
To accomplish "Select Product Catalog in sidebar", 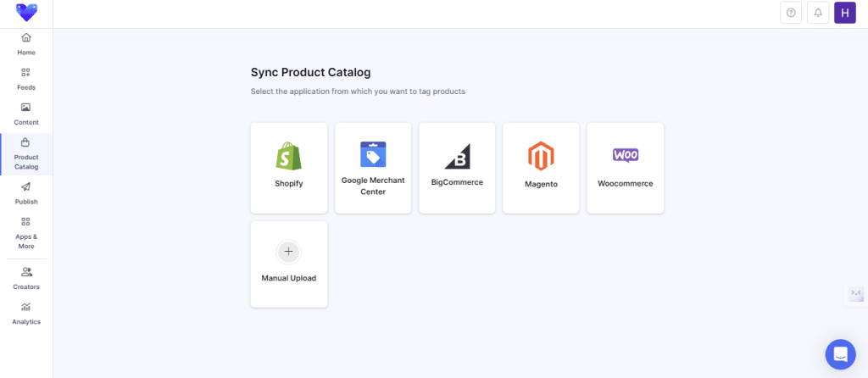I will [26, 154].
